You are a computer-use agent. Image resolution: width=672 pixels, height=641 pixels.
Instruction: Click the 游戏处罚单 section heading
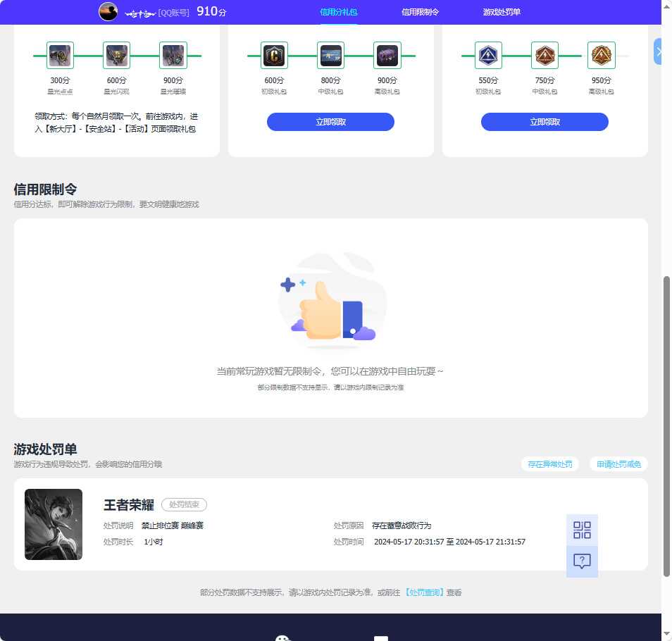click(x=45, y=449)
